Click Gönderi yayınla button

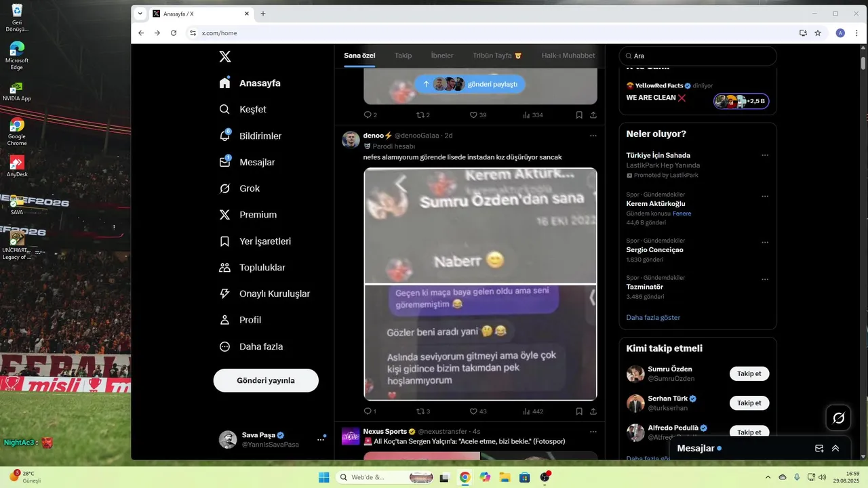pyautogui.click(x=266, y=380)
